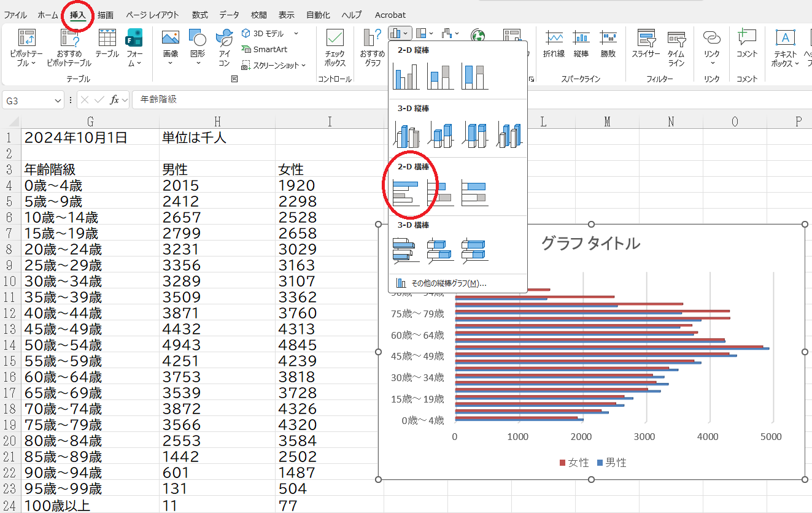
Task: Click Recommended Charts (おすすめグラフ)
Action: click(x=372, y=47)
